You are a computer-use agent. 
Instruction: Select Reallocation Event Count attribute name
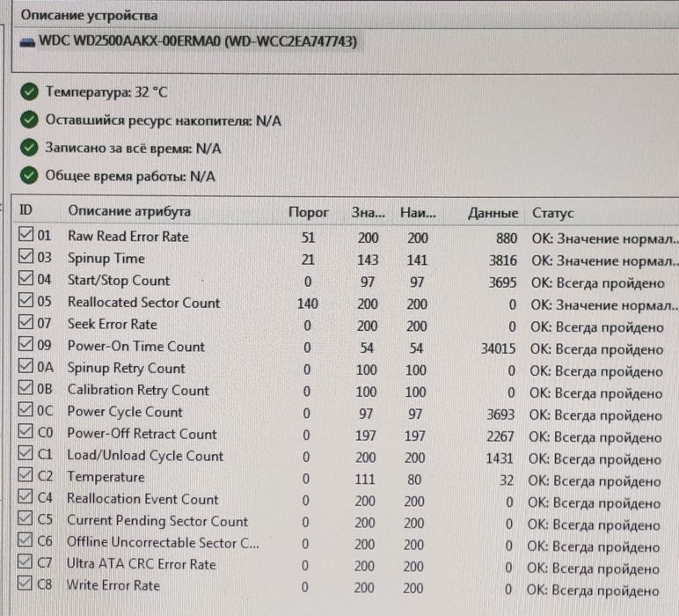(x=142, y=499)
